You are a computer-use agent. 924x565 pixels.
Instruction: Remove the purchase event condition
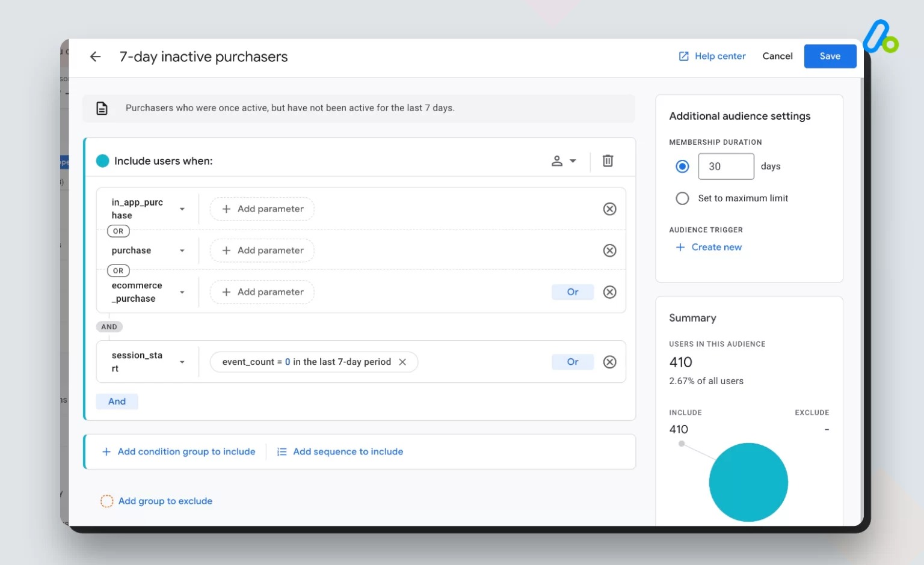click(610, 251)
